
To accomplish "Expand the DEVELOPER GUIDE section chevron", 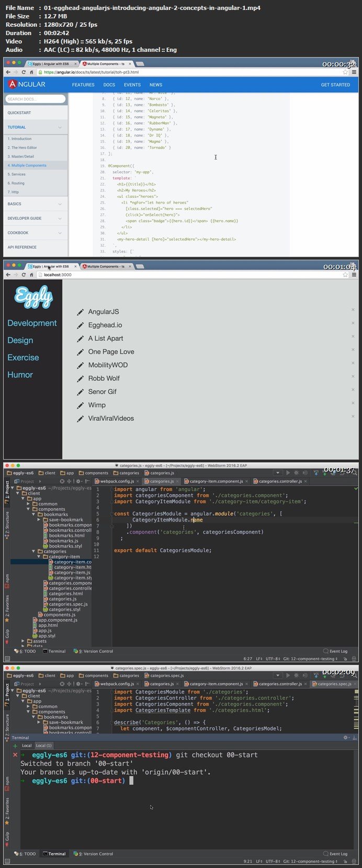I will (x=60, y=218).
